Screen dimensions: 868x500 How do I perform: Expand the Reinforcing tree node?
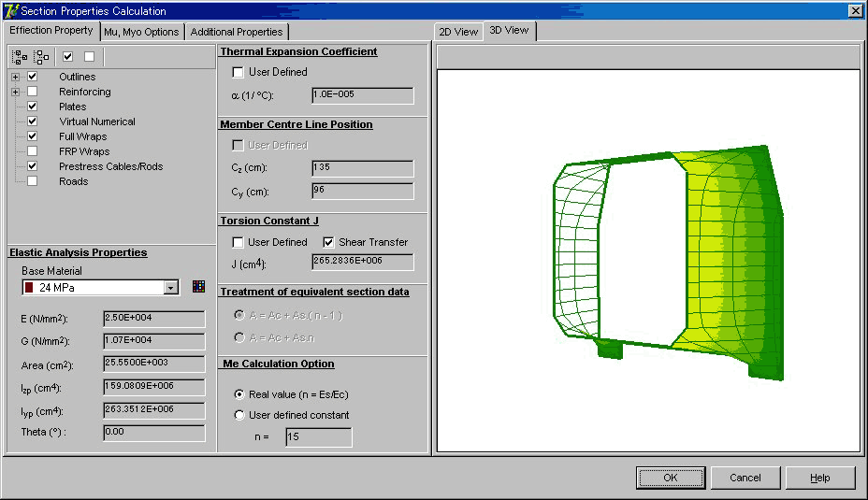coord(16,92)
